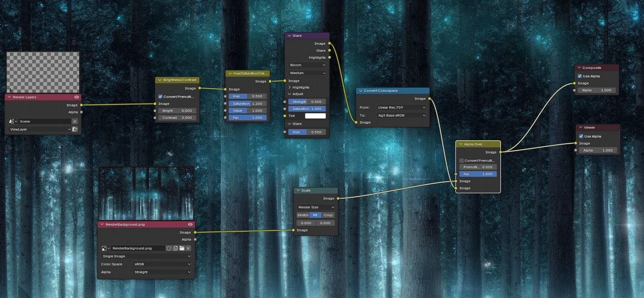Viewport: 644px width, 298px height.
Task: Click the Hue 0.500 slider
Action: coord(247,96)
